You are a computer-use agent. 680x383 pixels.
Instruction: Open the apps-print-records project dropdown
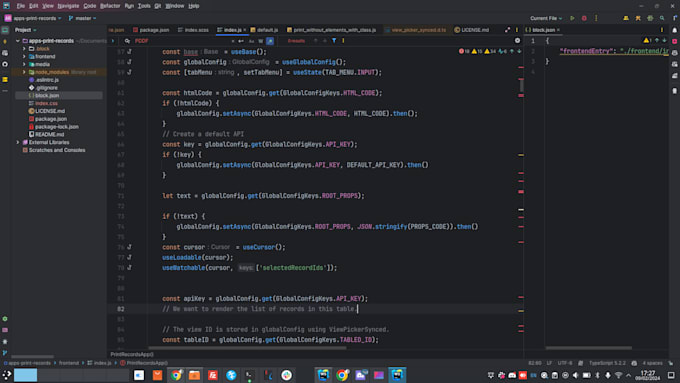tap(33, 18)
